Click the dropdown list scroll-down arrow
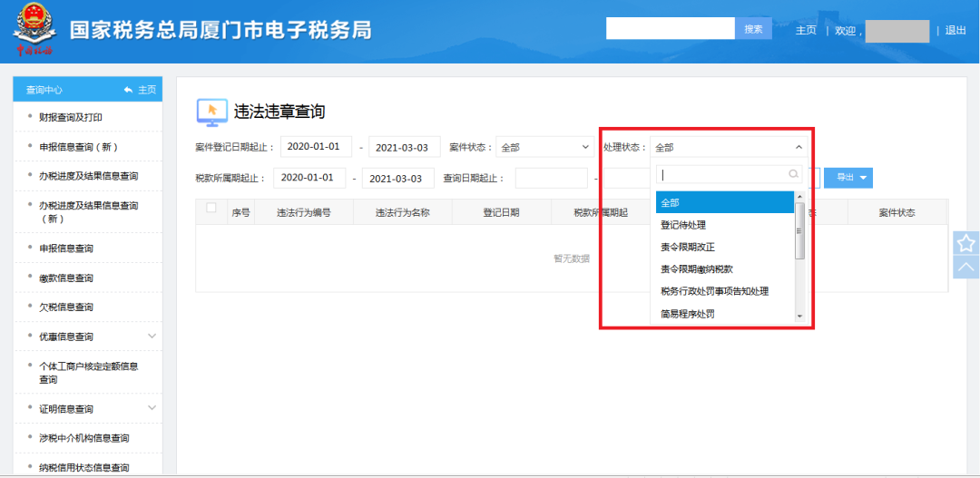The height and width of the screenshot is (478, 980). [x=799, y=317]
